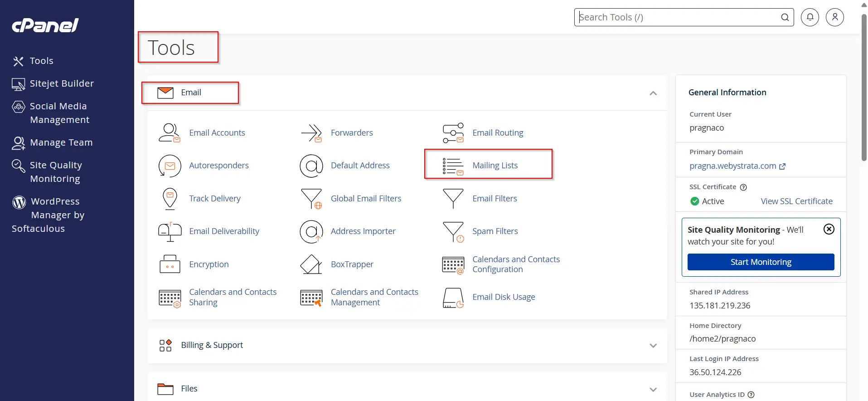The height and width of the screenshot is (401, 868).
Task: Click the Email Filters funnel icon
Action: coord(453,199)
